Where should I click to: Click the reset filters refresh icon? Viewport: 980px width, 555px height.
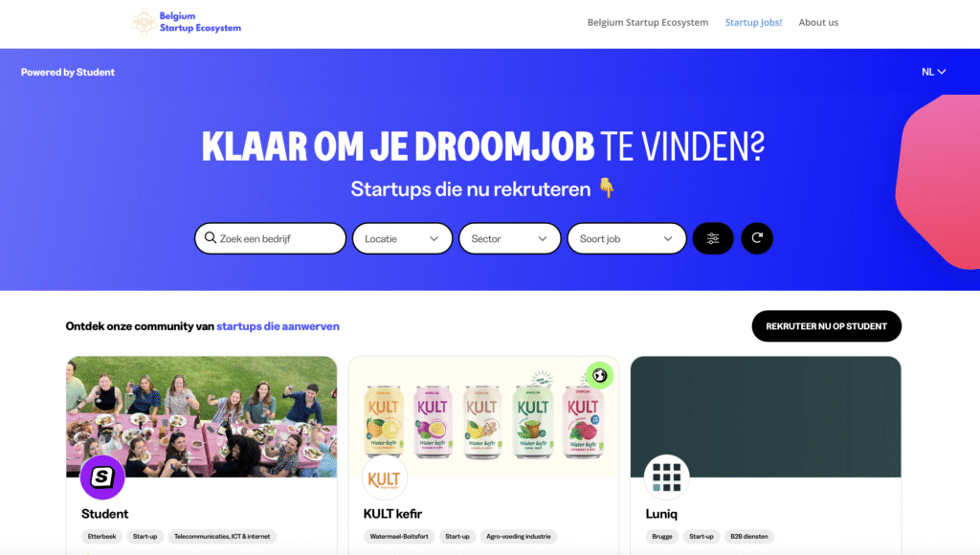757,238
